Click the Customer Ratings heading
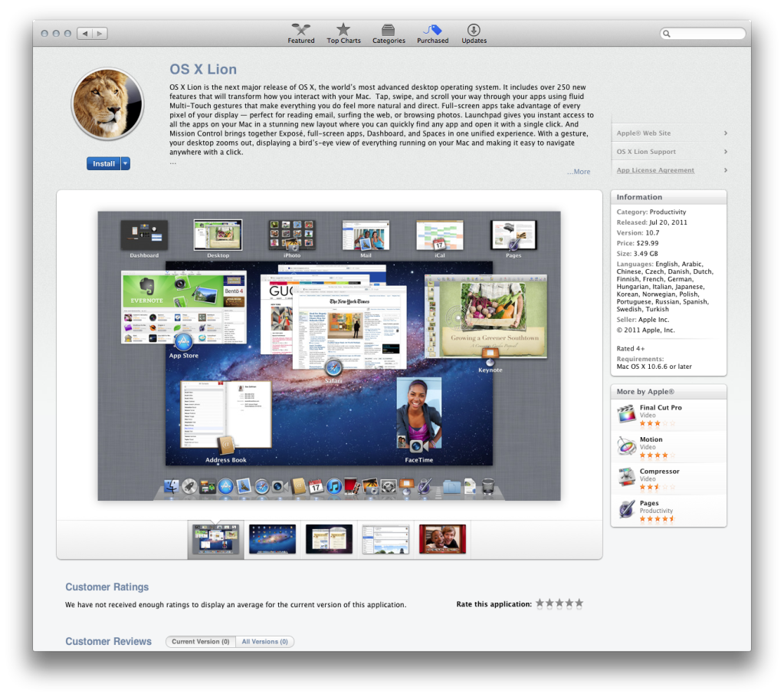Screen dimensions: 784x697 (x=107, y=587)
